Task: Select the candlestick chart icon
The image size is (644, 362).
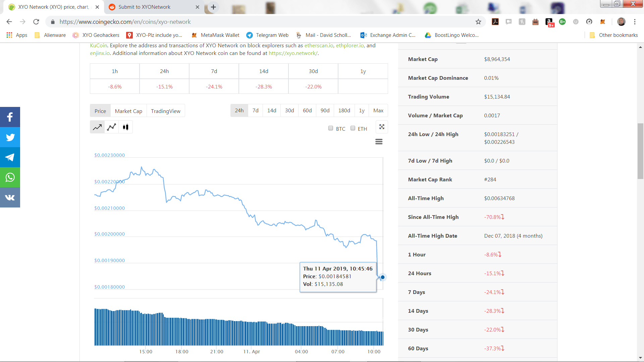Action: 125,127
